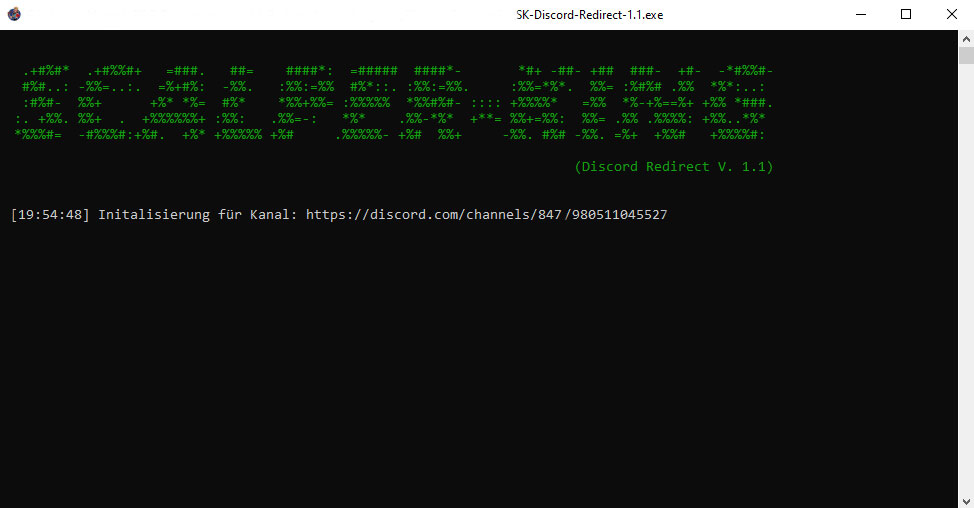Click the "(Discord Redirect V. 1.1)" version text

coord(674,166)
